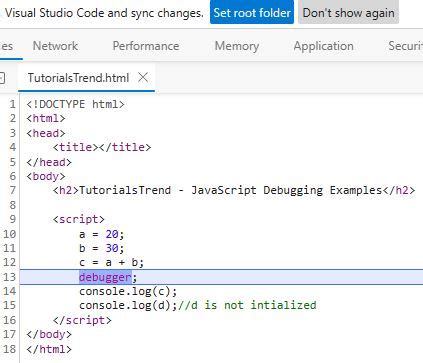Click the console.log(c); statement
The height and width of the screenshot is (363, 423).
click(x=128, y=291)
